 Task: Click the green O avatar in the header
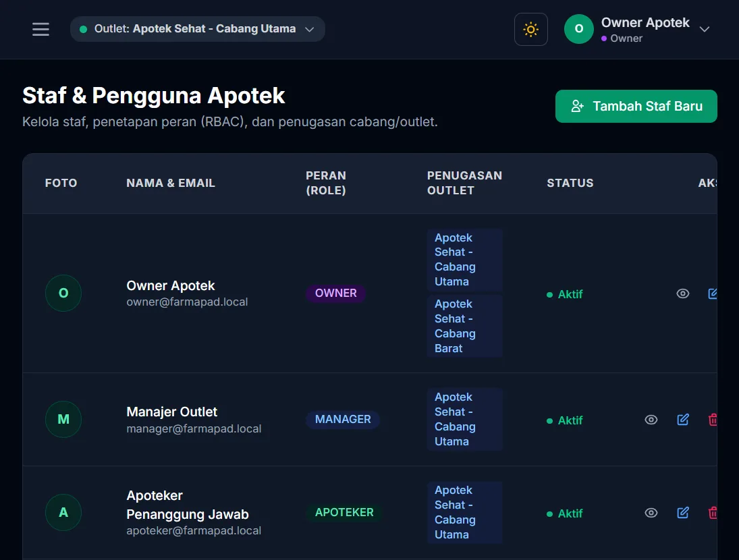tap(579, 29)
